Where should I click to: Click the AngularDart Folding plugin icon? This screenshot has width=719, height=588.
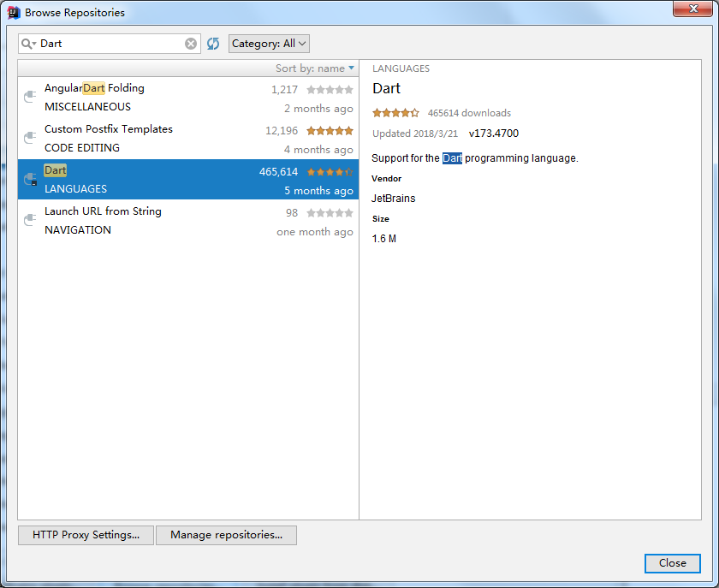click(30, 97)
